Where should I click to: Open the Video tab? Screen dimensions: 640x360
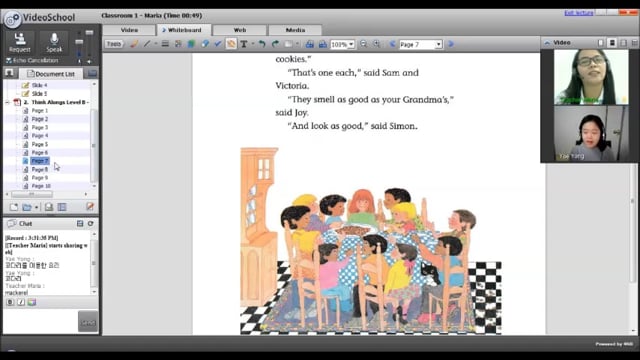[129, 30]
